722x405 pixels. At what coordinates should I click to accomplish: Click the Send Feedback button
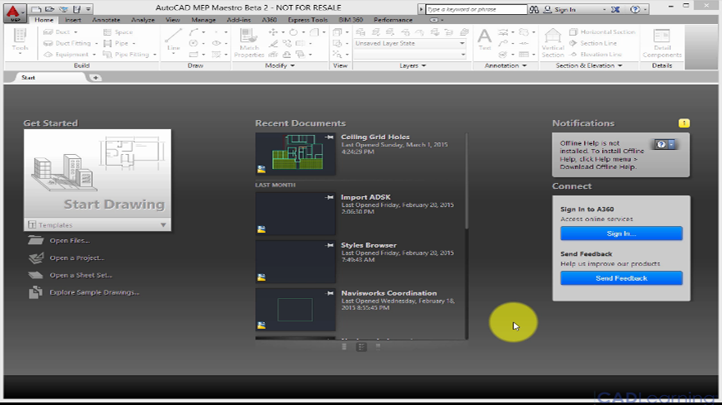point(621,278)
